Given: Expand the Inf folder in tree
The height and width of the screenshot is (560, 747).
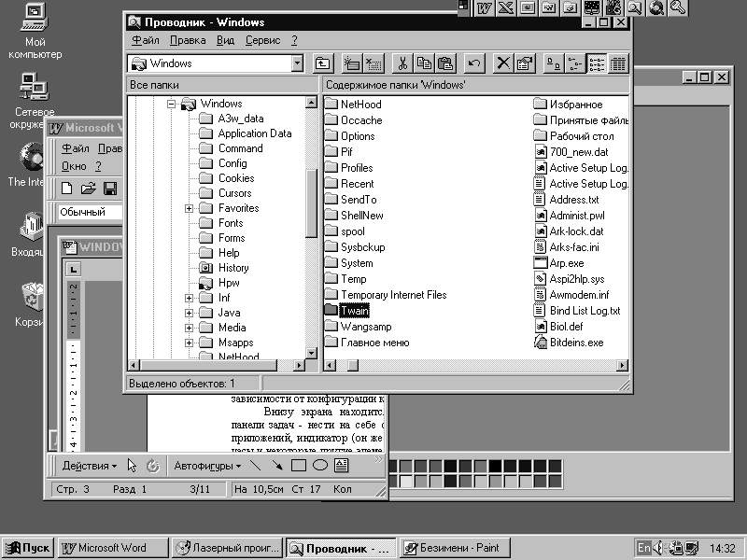Looking at the screenshot, I should (190, 298).
